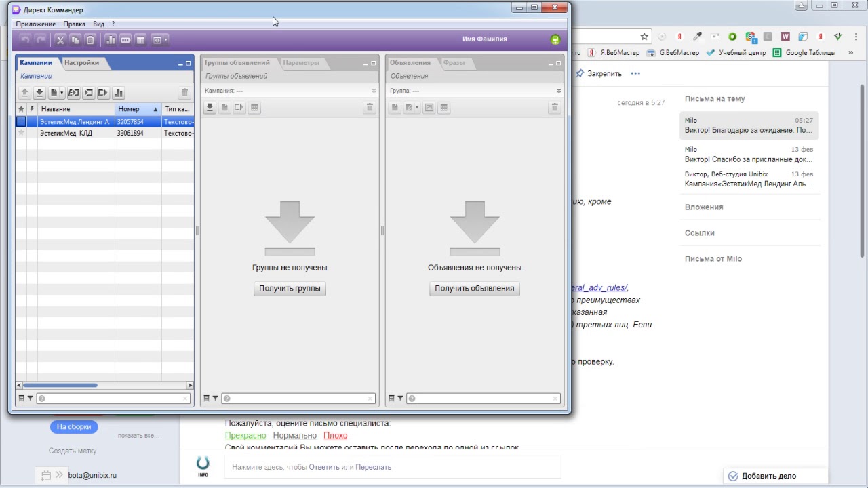This screenshot has width=868, height=488.
Task: Open the dropdown arrow beside the layout icon
Action: [165, 40]
